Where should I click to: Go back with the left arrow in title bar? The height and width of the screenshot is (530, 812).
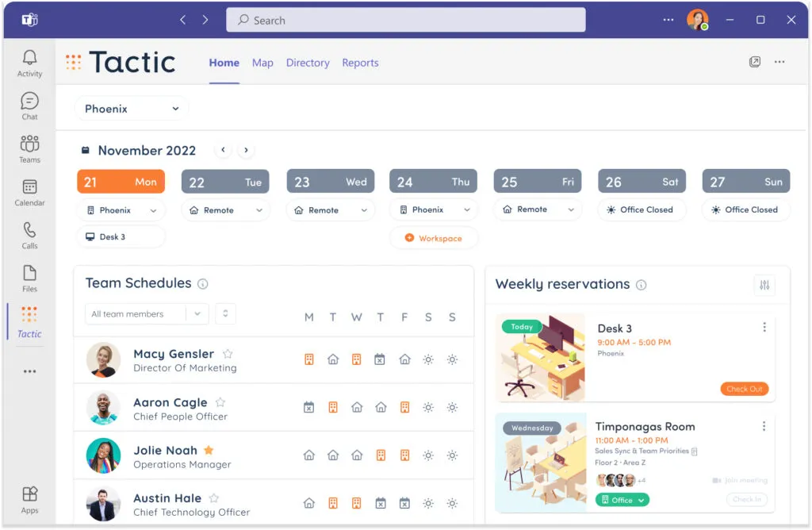183,20
